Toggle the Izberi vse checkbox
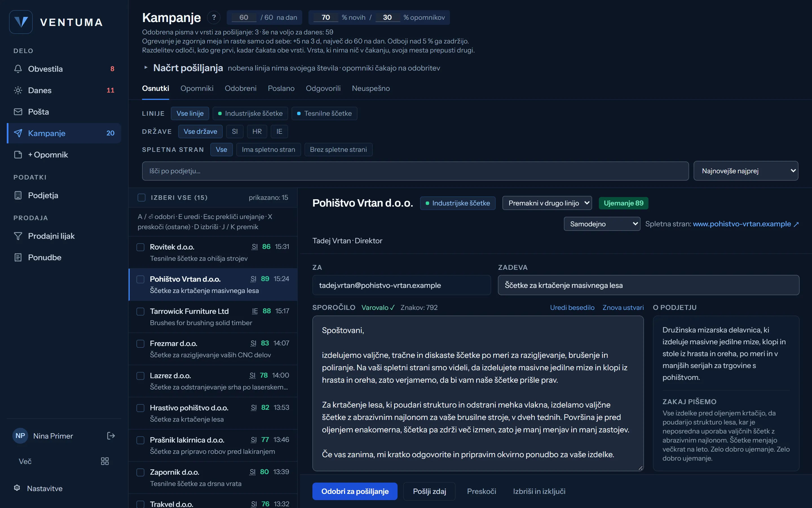Viewport: 812px width, 508px height. point(142,198)
